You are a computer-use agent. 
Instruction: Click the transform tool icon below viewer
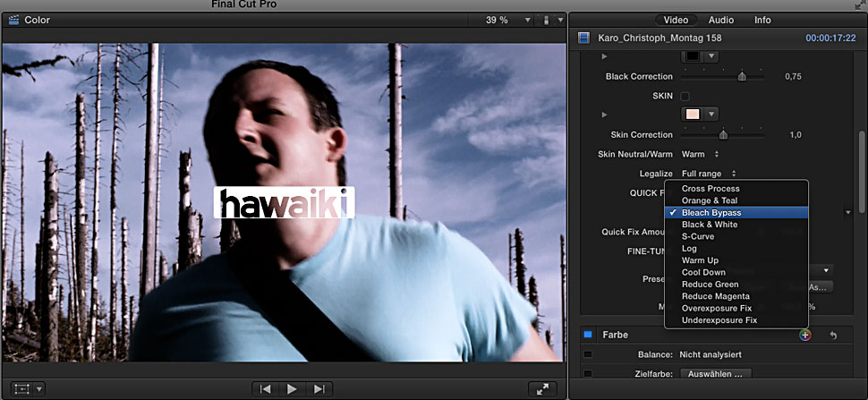(x=22, y=389)
